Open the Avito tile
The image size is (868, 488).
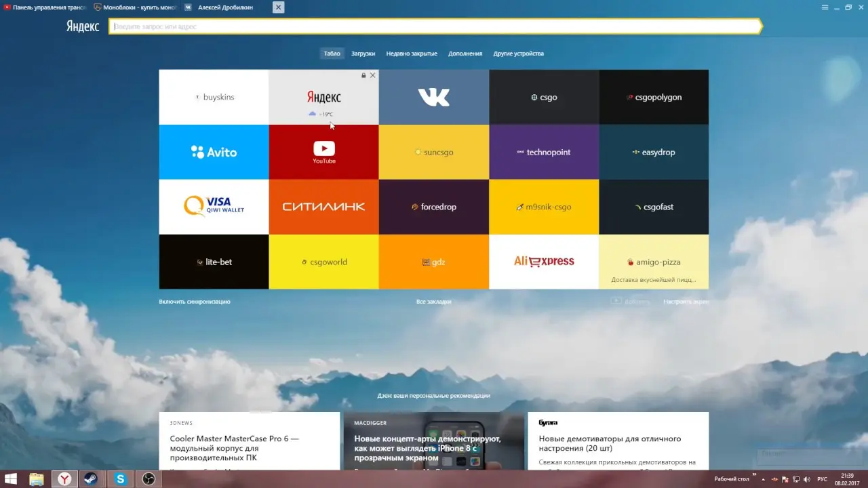214,152
